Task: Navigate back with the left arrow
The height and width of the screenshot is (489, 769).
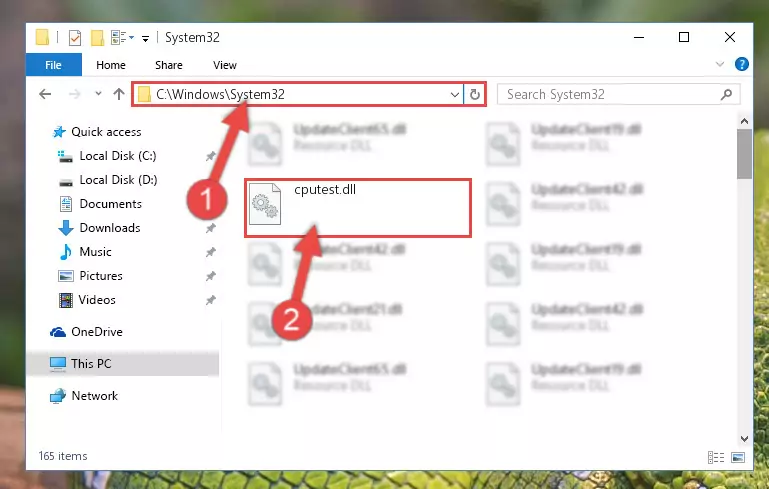Action: click(45, 94)
